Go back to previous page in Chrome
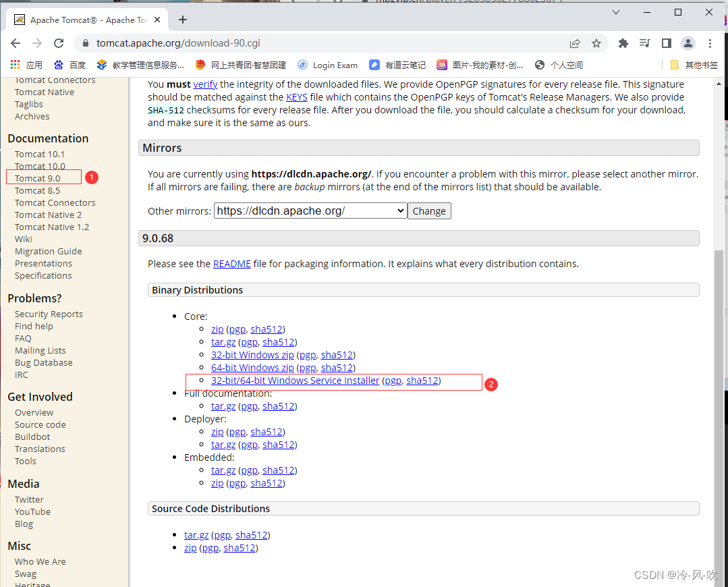This screenshot has height=587, width=728. [16, 43]
